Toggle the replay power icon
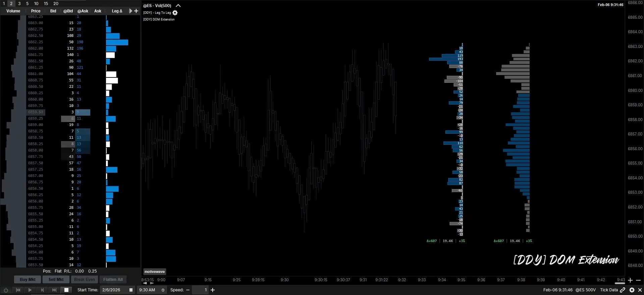This screenshot has height=295, width=644. click(x=6, y=290)
